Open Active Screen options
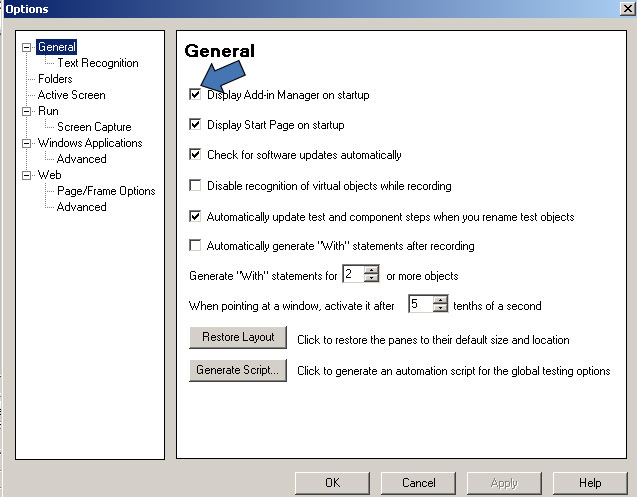 [72, 95]
